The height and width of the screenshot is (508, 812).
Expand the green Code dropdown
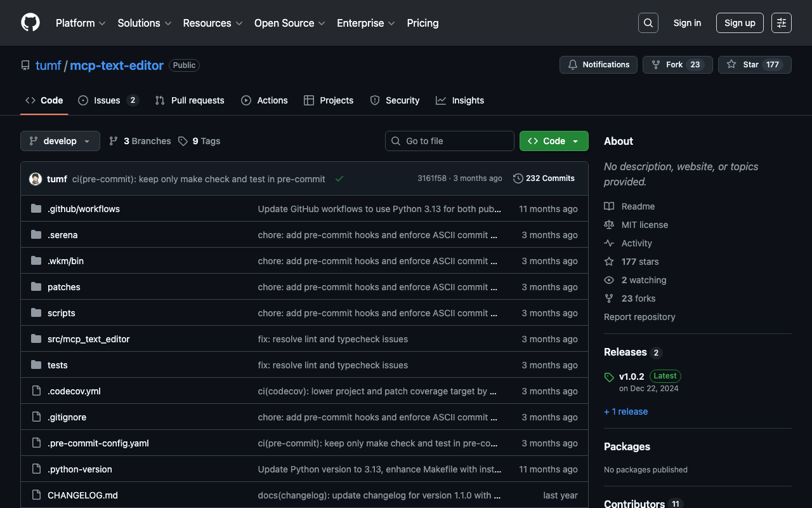[553, 141]
